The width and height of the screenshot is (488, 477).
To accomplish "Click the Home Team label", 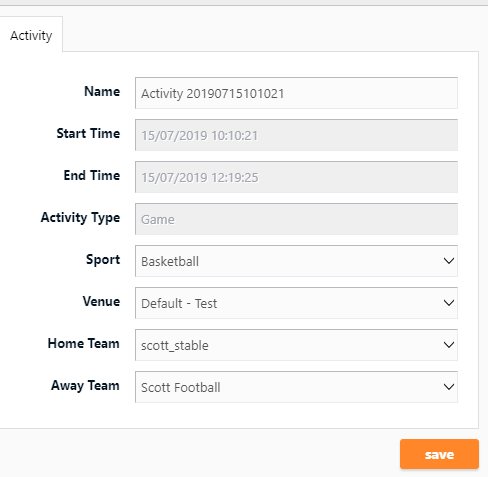I will click(84, 343).
